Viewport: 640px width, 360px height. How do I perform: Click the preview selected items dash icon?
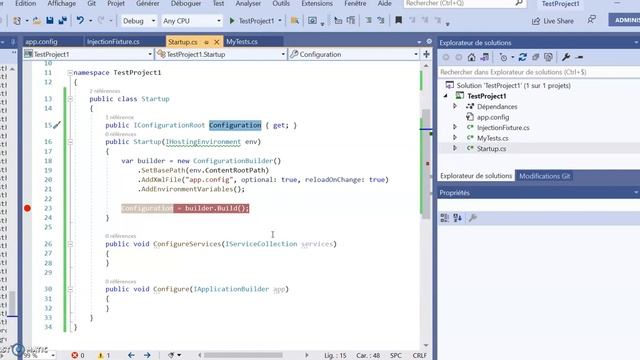579,58
